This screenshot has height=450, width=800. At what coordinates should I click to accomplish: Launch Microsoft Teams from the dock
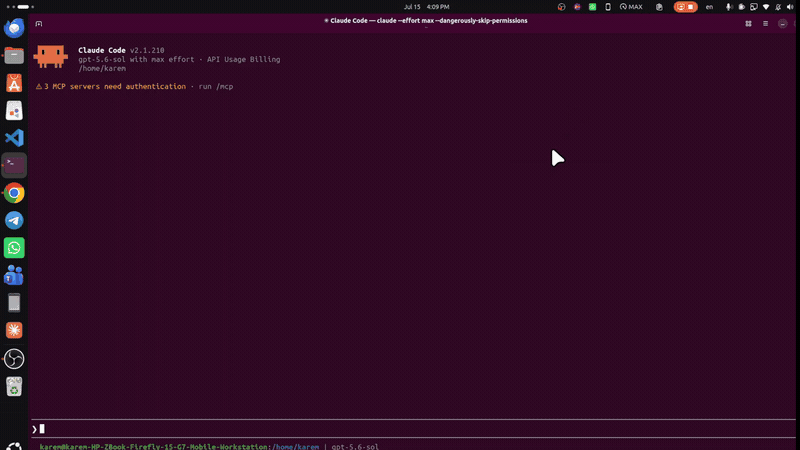click(14, 276)
